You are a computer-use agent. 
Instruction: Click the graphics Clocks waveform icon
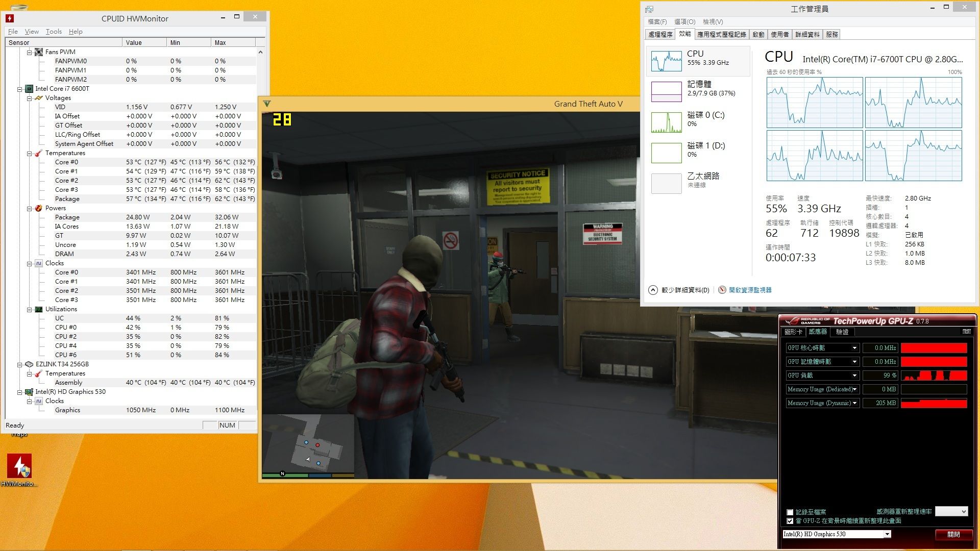[x=39, y=401]
